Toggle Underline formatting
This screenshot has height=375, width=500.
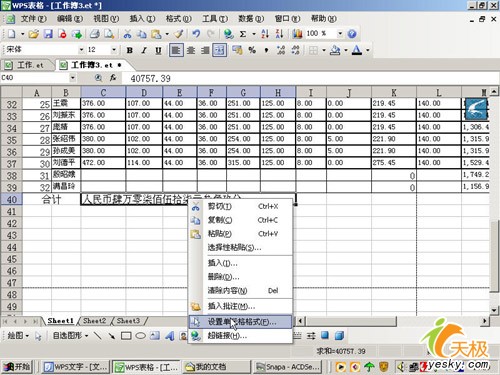(158, 50)
